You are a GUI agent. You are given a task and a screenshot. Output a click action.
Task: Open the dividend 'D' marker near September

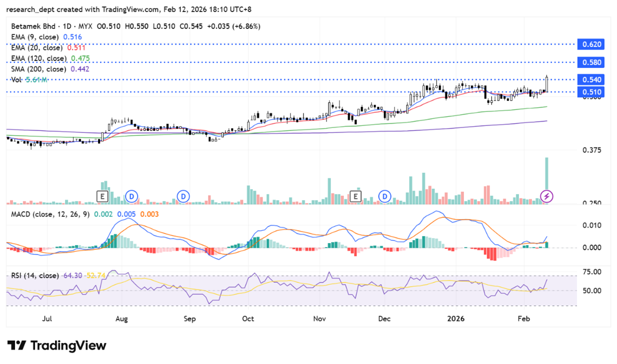pyautogui.click(x=184, y=196)
